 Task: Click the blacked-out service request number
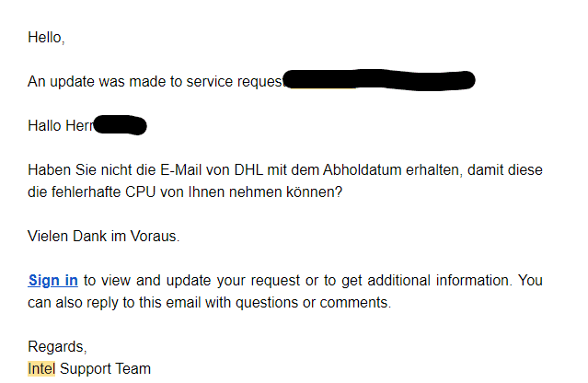[x=379, y=80]
